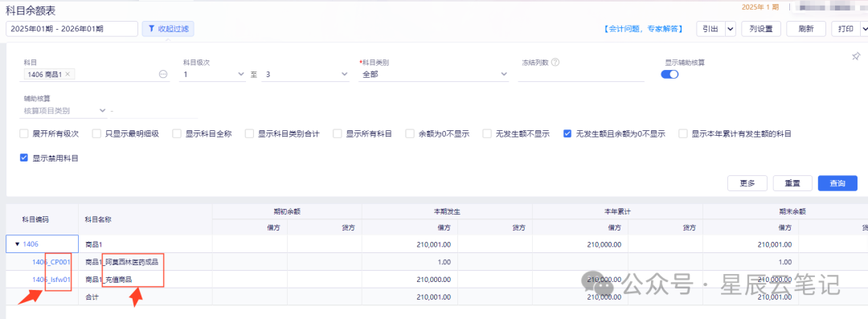Screen dimensions: 868x319
Task: Check the 余额为0不显示 checkbox
Action: coord(410,133)
